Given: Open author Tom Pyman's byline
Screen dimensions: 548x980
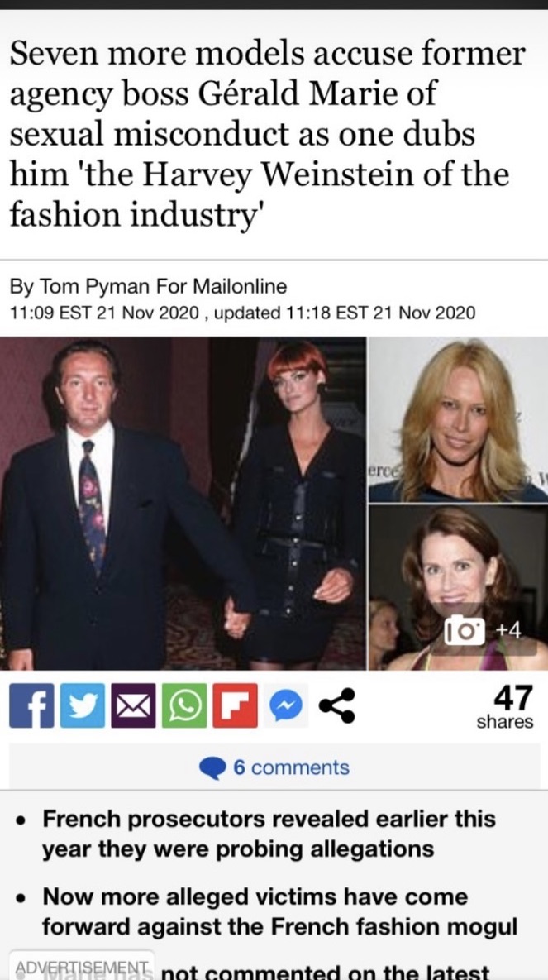Looking at the screenshot, I should tap(148, 287).
